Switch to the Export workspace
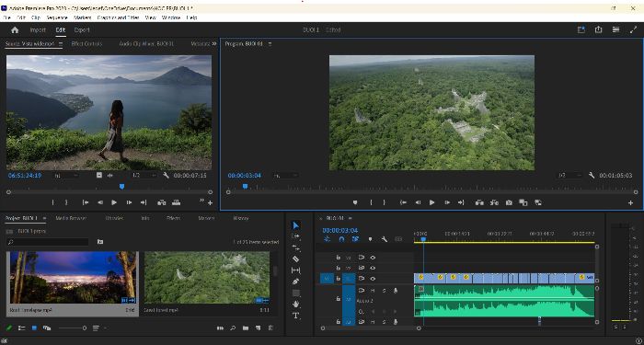This screenshot has height=345, width=644. click(x=82, y=30)
